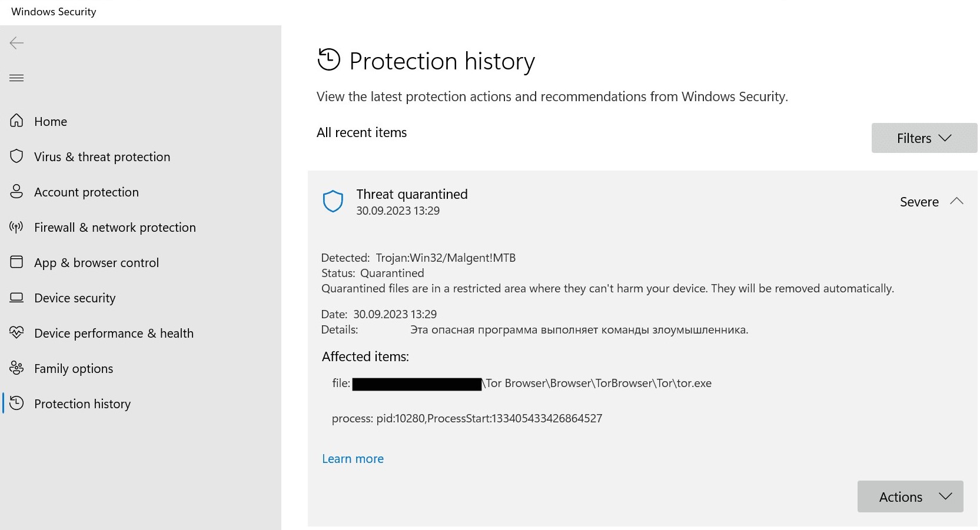Select Firewall & network protection menu item
This screenshot has height=530, width=980.
tap(115, 228)
